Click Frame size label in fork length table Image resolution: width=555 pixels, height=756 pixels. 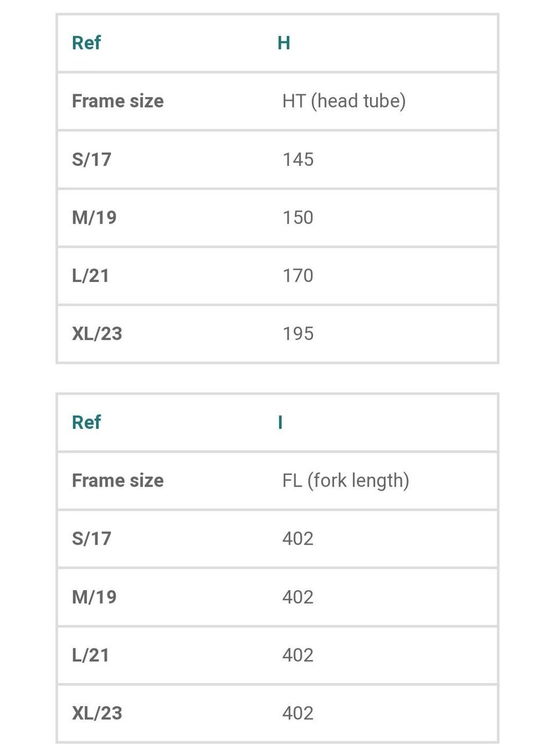117,480
